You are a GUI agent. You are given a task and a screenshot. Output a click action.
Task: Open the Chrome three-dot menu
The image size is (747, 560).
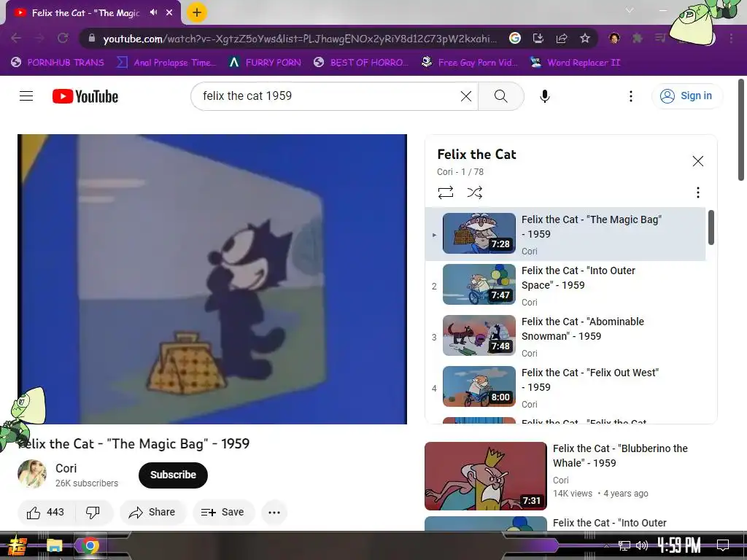(731, 38)
